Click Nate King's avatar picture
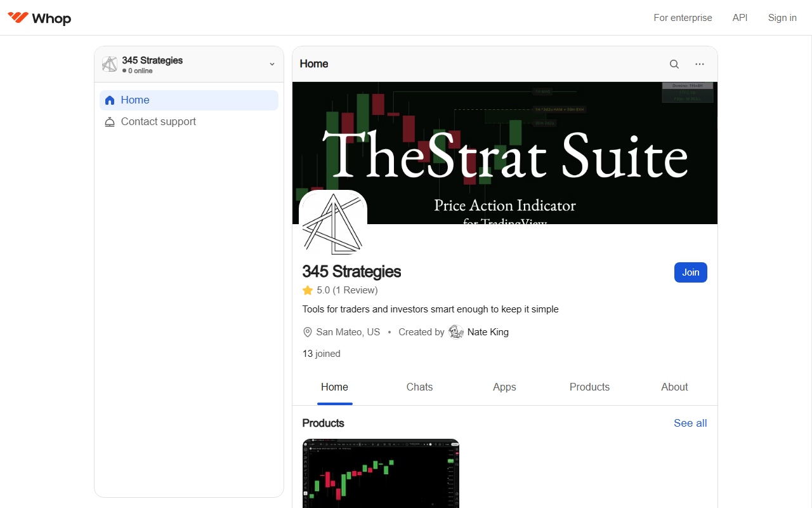812x508 pixels. pyautogui.click(x=456, y=332)
